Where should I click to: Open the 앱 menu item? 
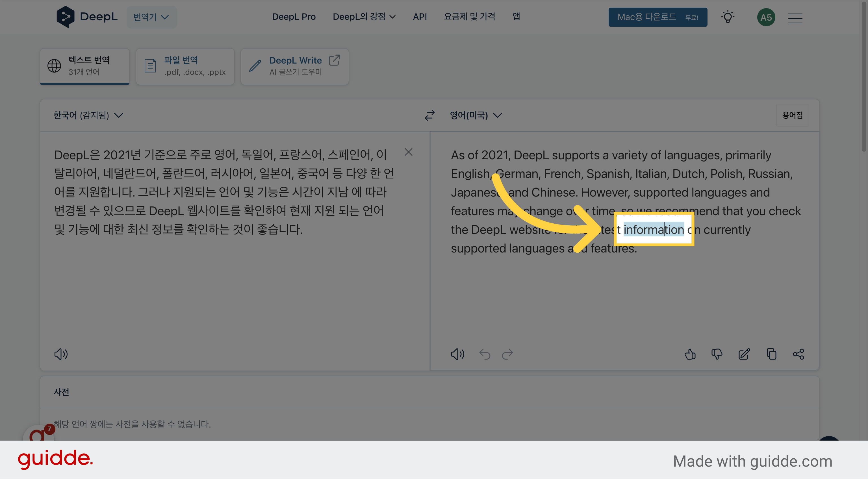coord(516,17)
